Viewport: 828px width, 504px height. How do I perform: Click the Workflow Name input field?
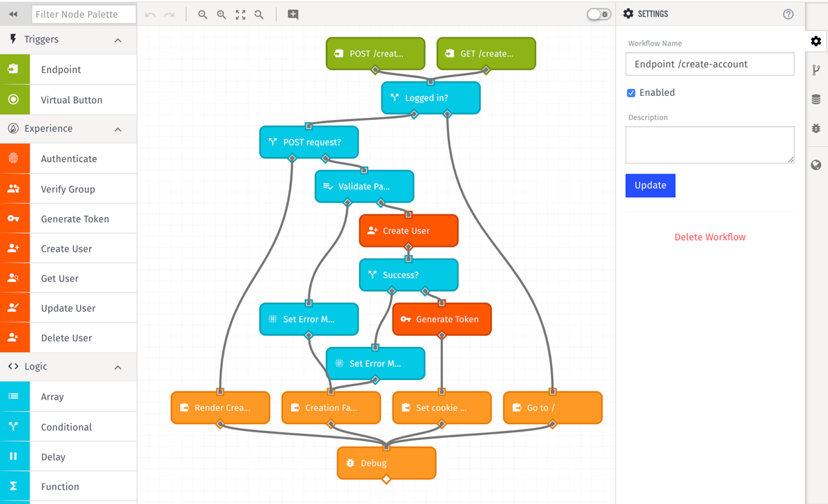click(x=709, y=64)
